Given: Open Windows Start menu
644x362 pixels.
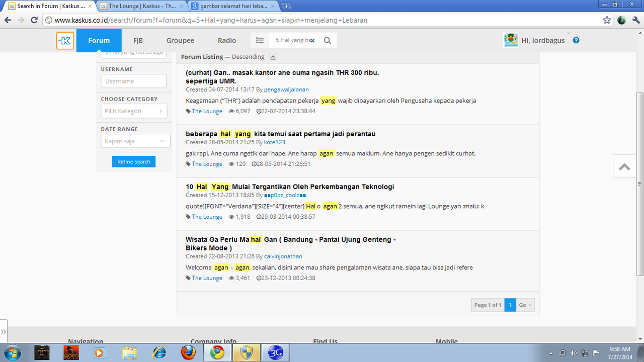Looking at the screenshot, I should click(x=12, y=352).
